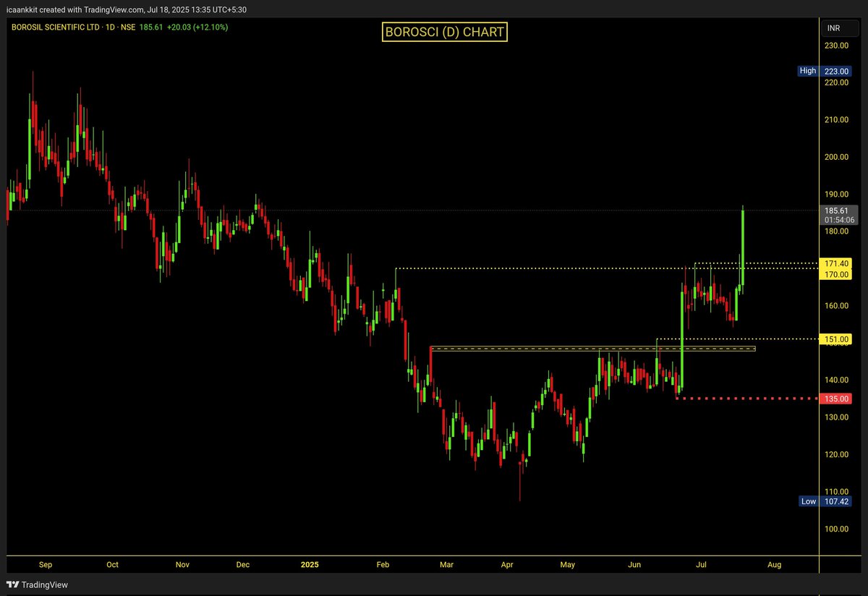Click the dashed yellow rectangle zone on the chart
This screenshot has width=868, height=596.
click(x=593, y=349)
